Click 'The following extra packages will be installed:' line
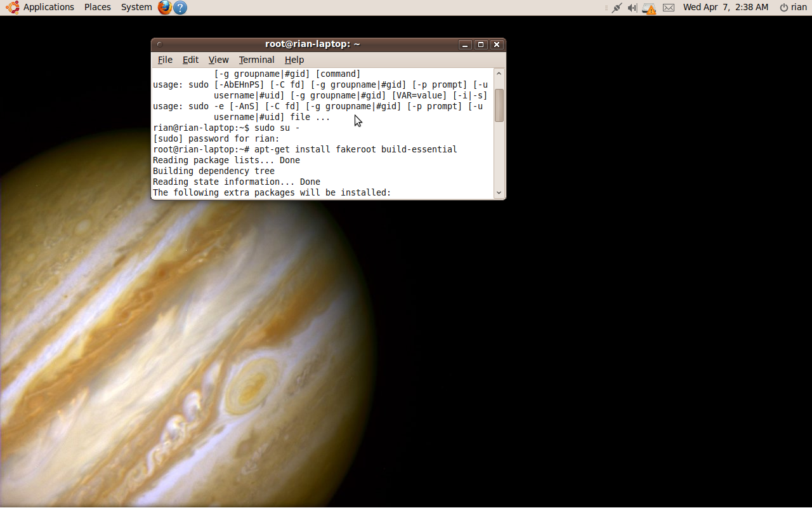 coord(272,192)
